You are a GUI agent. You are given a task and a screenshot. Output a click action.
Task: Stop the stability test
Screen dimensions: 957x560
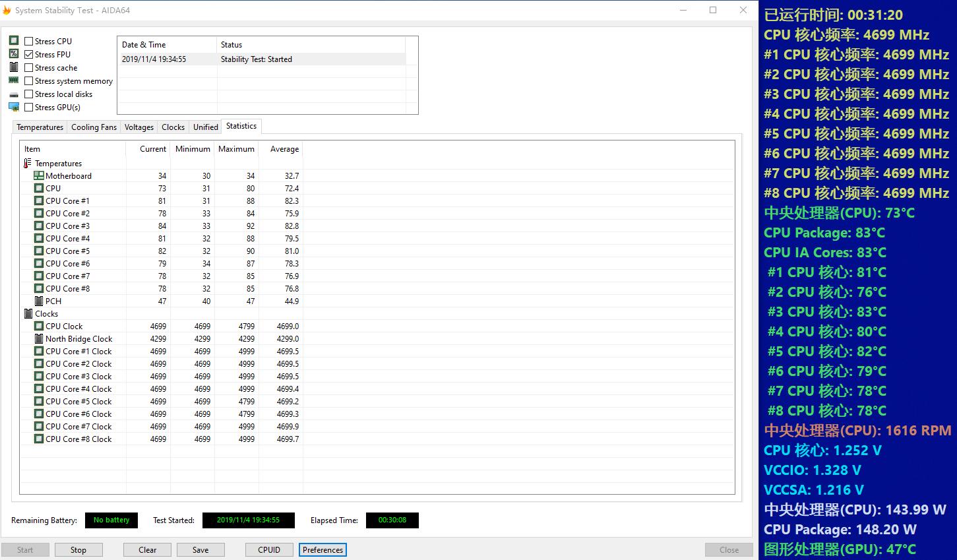point(78,549)
